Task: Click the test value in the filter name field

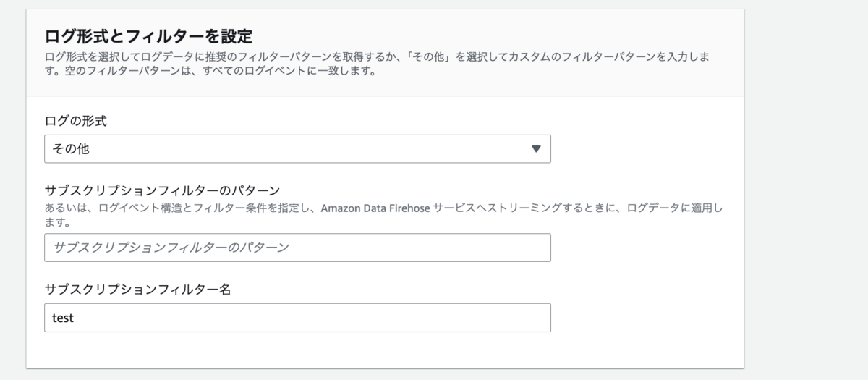Action: pyautogui.click(x=63, y=318)
